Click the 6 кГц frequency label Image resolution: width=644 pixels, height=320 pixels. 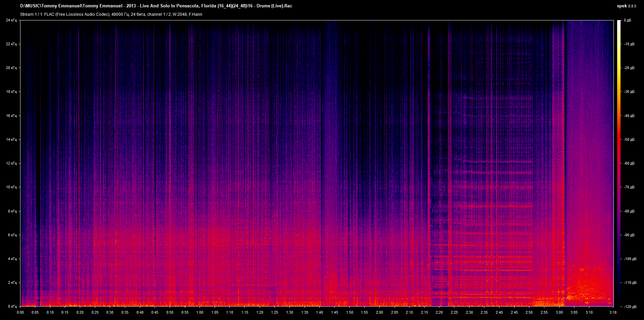coord(12,235)
